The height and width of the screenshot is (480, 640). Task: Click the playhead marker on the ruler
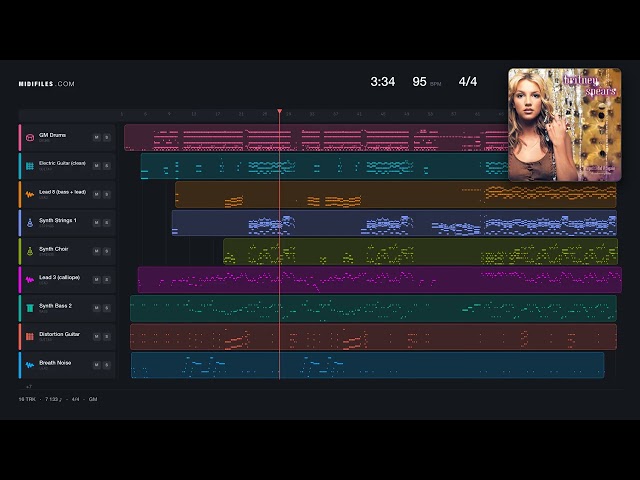click(x=280, y=111)
